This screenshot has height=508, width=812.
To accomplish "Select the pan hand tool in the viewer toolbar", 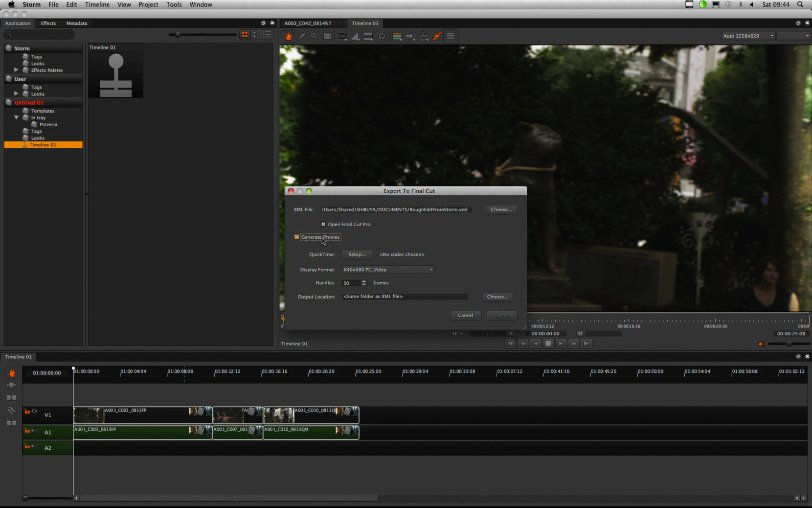I will 289,36.
